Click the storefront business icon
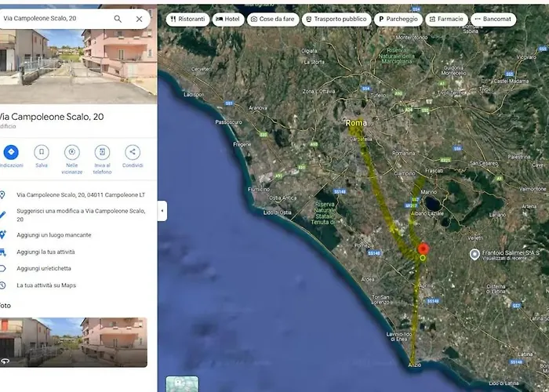 coord(2,252)
